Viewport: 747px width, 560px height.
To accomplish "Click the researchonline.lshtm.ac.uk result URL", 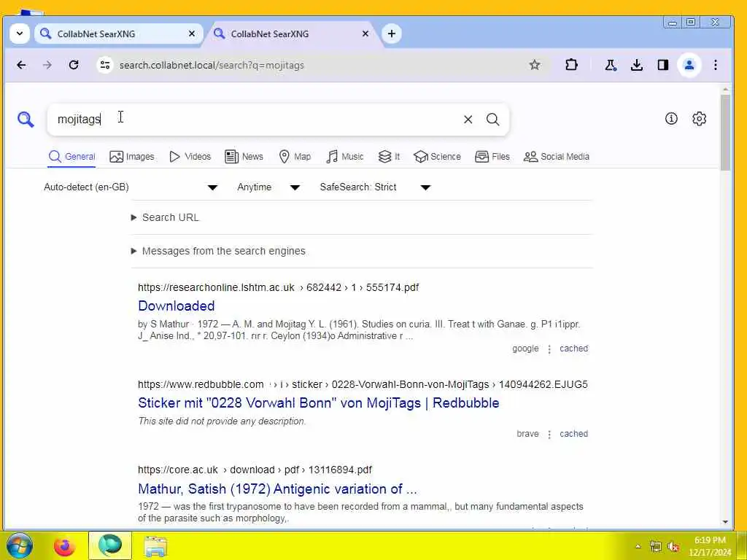I will coord(278,287).
